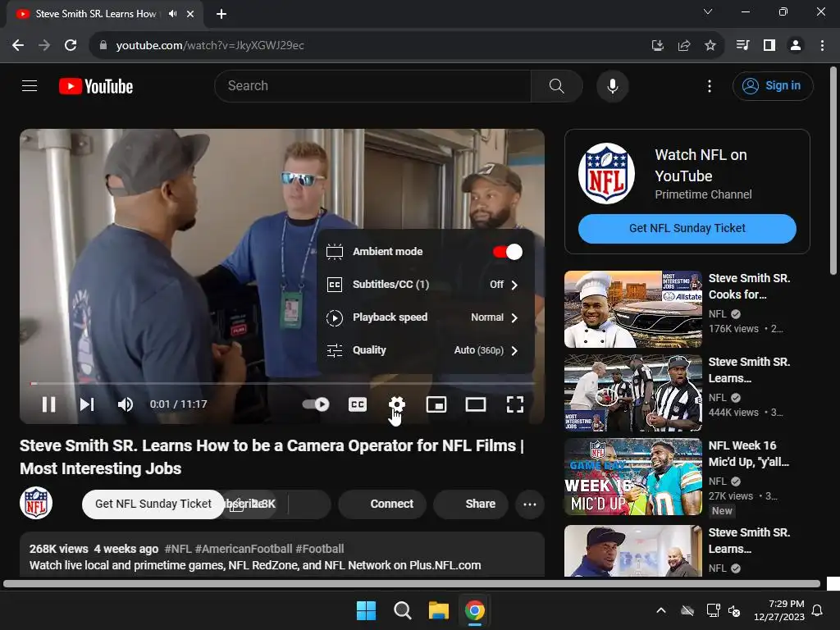Click Sign in button
Viewport: 840px width, 630px height.
coord(773,85)
